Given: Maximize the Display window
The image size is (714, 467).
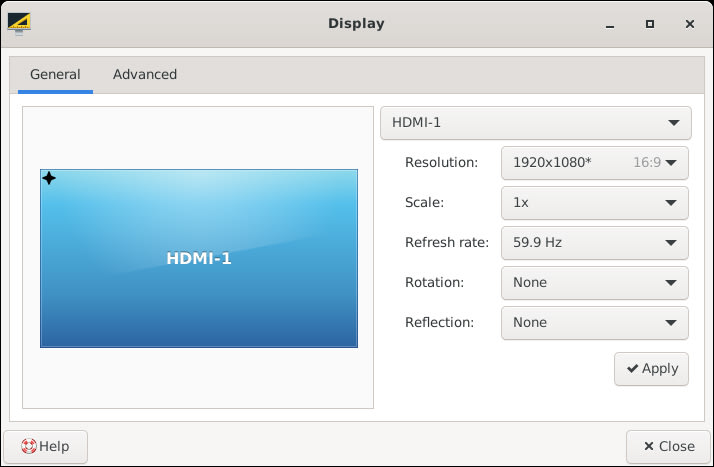Looking at the screenshot, I should point(650,24).
